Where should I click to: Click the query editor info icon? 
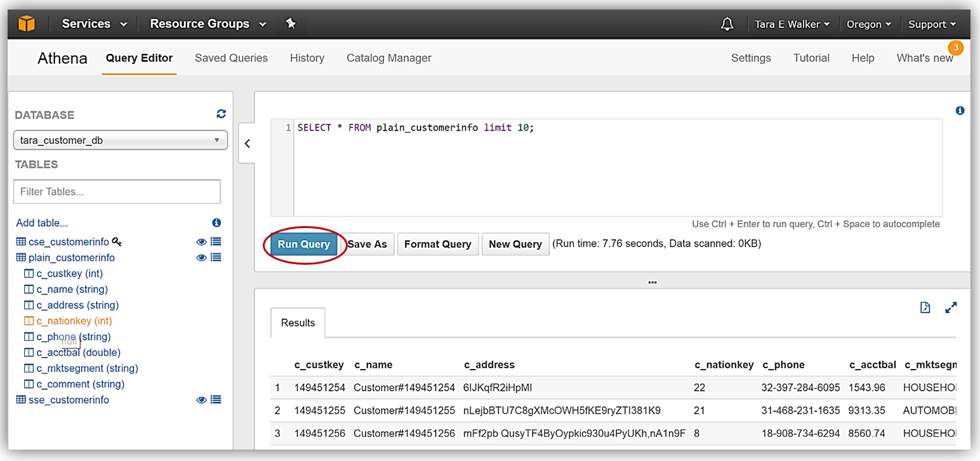pos(960,110)
